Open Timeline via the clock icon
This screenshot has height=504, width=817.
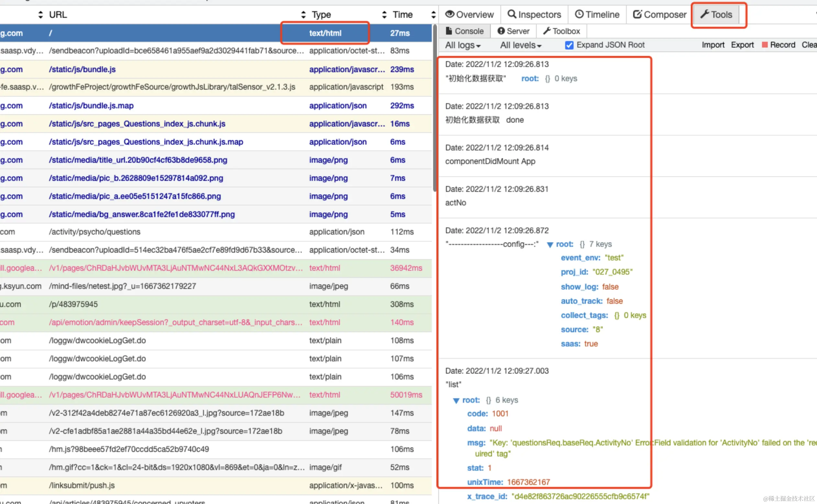click(x=579, y=14)
